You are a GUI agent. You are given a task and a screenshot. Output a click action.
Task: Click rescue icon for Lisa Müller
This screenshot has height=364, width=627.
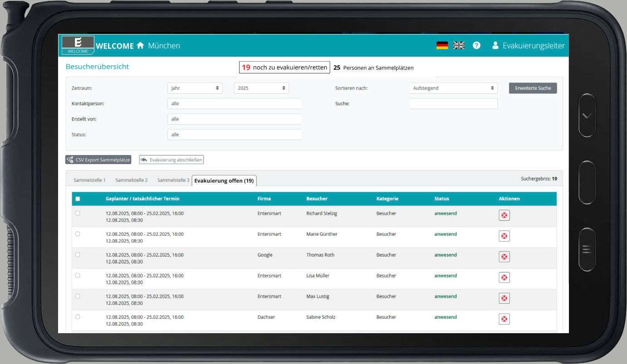(x=504, y=277)
